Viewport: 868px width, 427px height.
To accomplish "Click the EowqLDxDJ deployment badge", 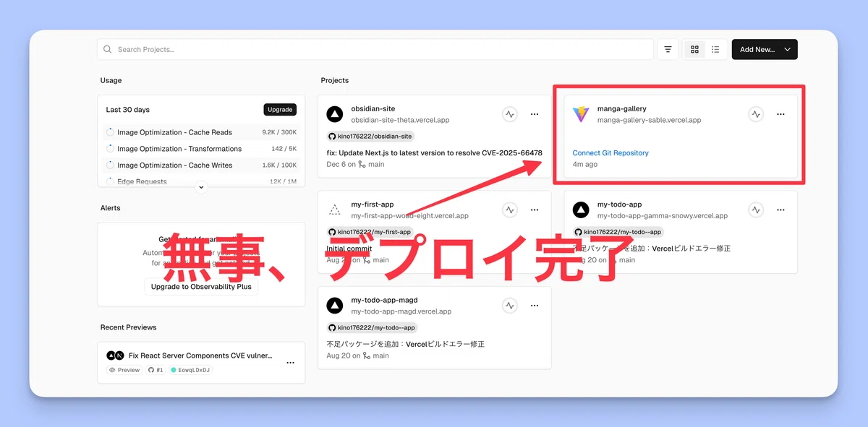I will (x=190, y=370).
